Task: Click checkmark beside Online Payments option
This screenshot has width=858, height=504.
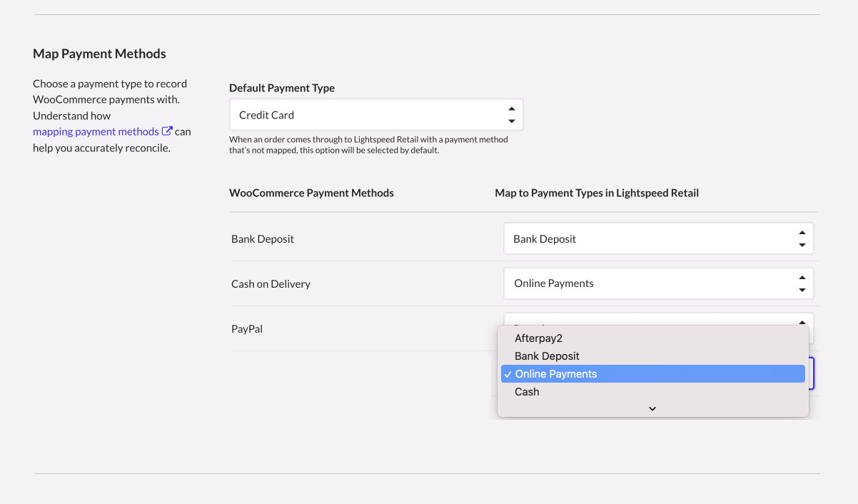Action: coord(508,374)
